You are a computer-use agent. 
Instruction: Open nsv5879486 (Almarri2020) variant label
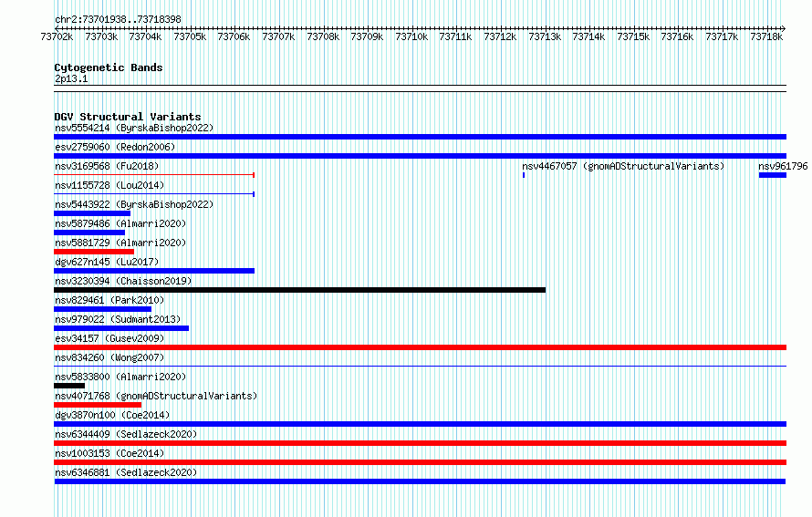[x=120, y=223]
